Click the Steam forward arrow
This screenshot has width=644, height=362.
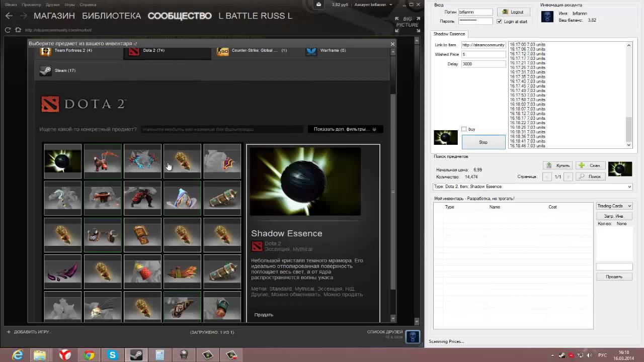(x=23, y=16)
